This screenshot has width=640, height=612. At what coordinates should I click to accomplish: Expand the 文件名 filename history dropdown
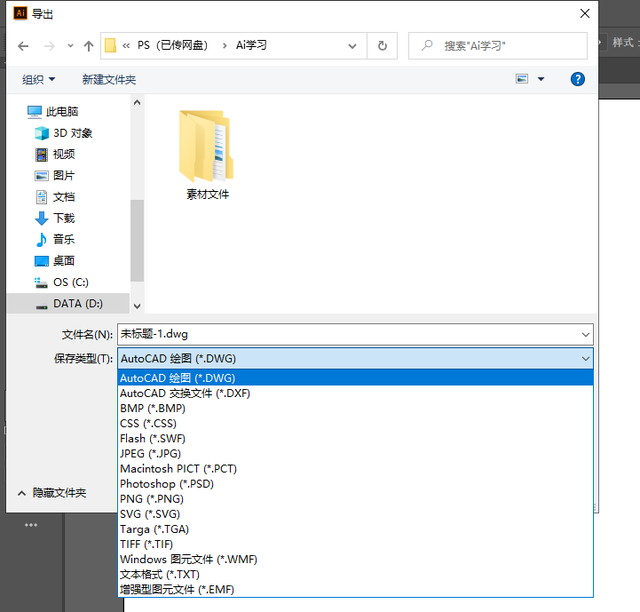[x=585, y=334]
